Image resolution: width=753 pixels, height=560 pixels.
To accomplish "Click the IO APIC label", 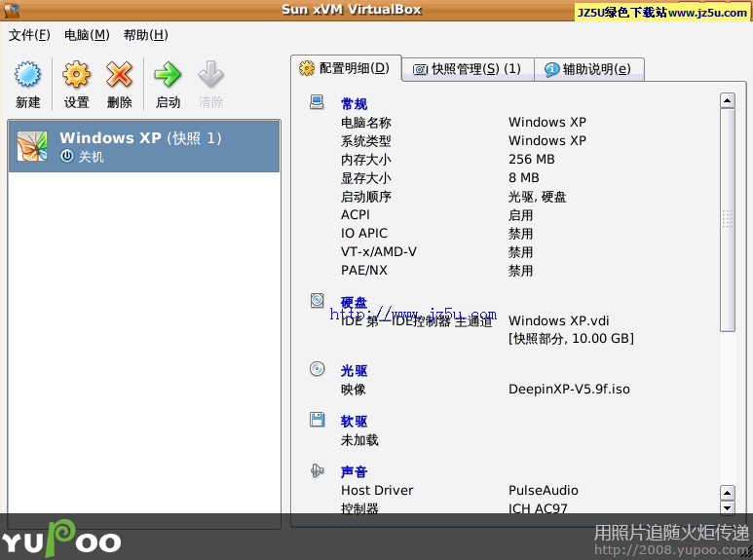I will pos(364,233).
